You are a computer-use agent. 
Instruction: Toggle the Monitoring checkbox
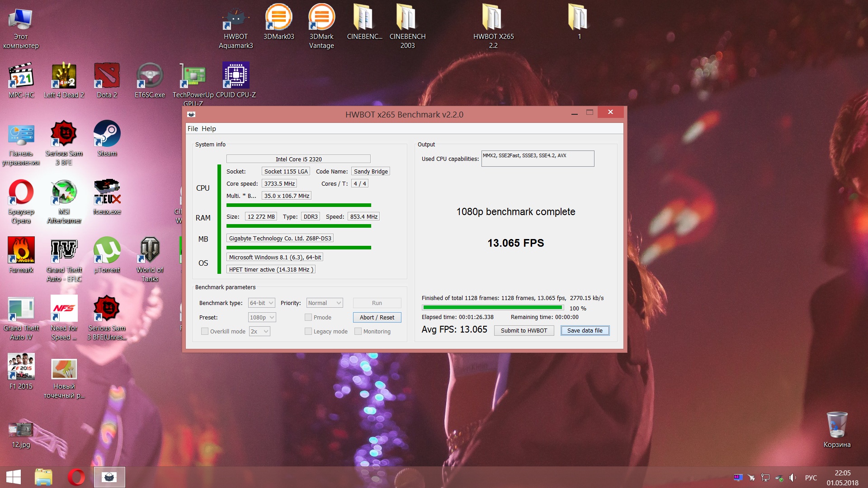tap(358, 331)
